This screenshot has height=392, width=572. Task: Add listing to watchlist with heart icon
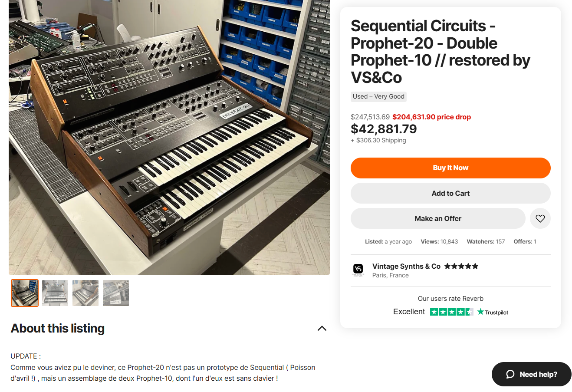click(540, 218)
